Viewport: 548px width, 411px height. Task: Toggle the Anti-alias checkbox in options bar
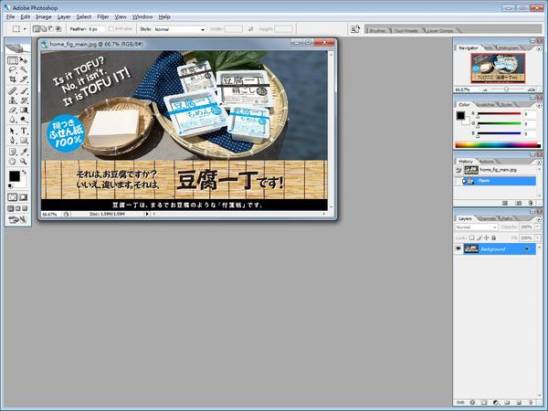click(111, 29)
